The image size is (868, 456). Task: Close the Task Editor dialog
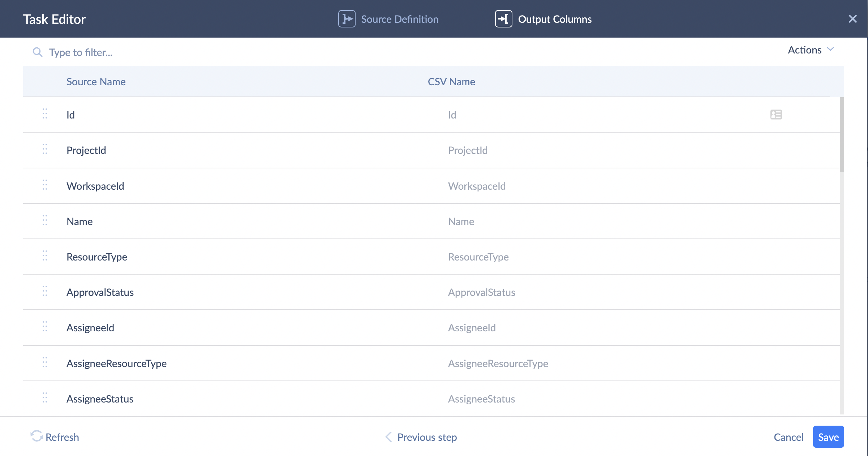point(852,19)
